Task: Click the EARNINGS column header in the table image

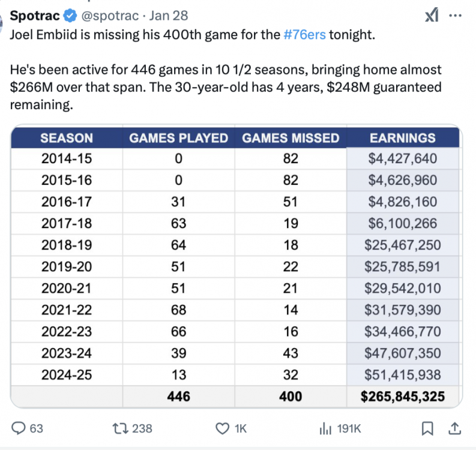Action: 402,138
